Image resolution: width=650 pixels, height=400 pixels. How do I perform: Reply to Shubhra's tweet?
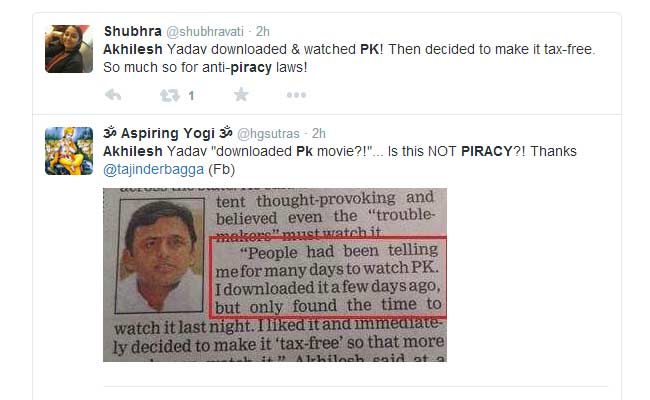coord(113,95)
